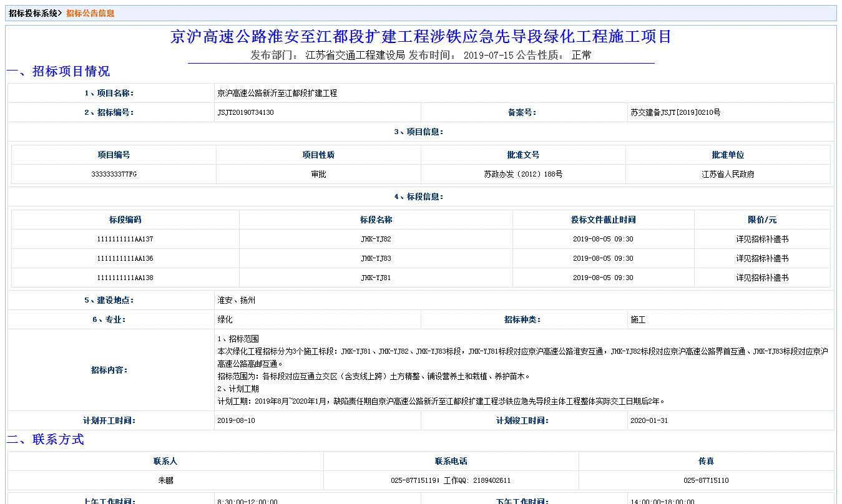Click approval document 苏政办发（2012）188号
The width and height of the screenshot is (842, 504).
523,174
